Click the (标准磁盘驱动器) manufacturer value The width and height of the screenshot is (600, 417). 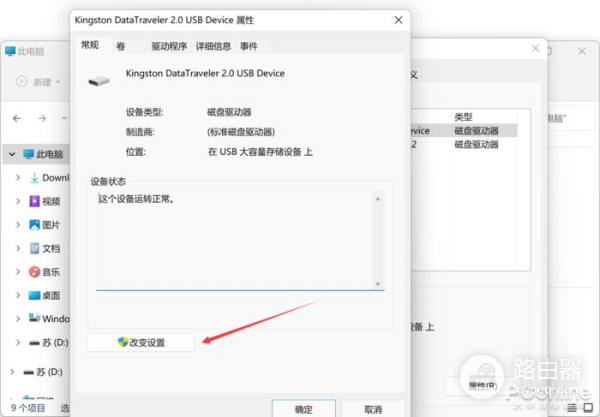[241, 132]
